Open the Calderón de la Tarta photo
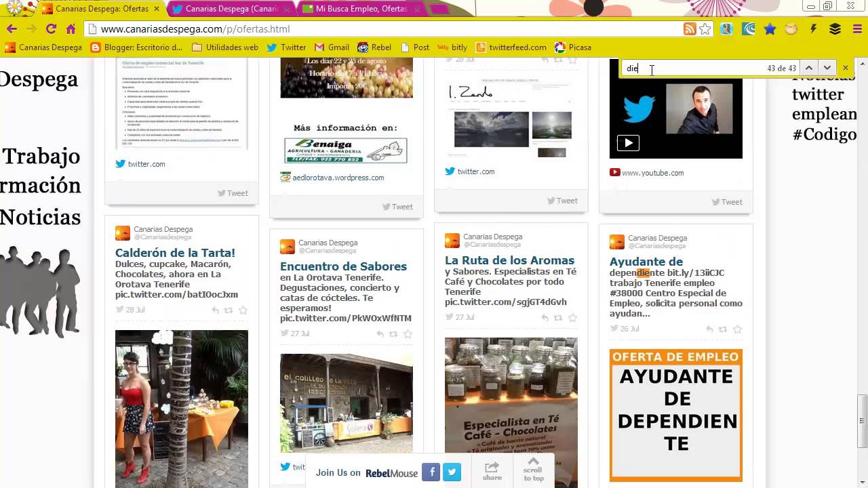868x488 pixels. (x=182, y=409)
